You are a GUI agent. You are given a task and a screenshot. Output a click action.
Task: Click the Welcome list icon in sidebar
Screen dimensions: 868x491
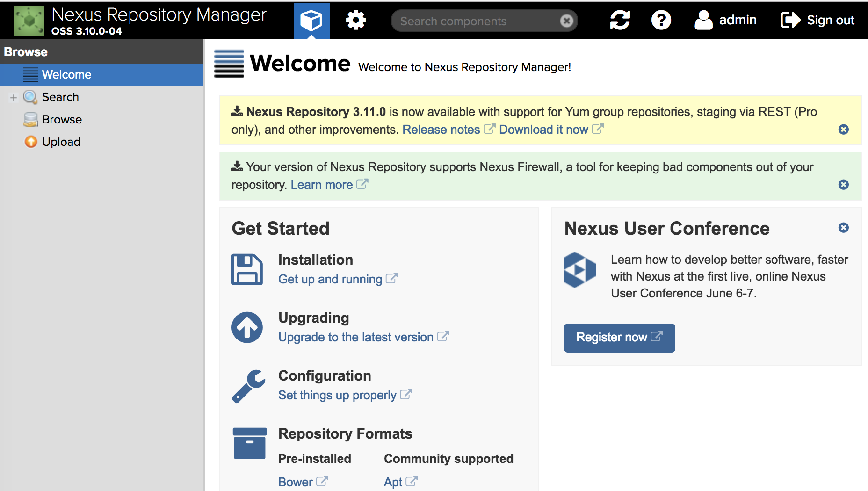coord(31,75)
